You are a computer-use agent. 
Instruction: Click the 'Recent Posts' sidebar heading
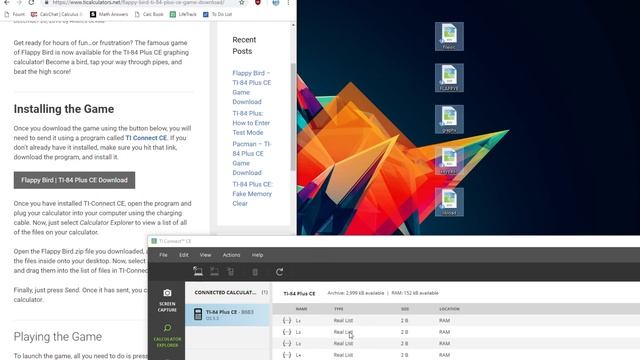point(244,45)
